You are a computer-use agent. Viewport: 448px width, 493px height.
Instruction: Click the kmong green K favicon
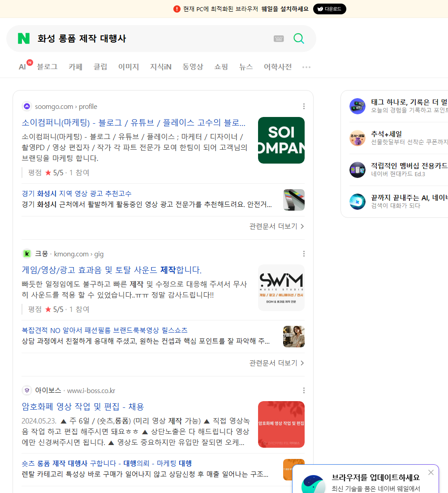27,254
